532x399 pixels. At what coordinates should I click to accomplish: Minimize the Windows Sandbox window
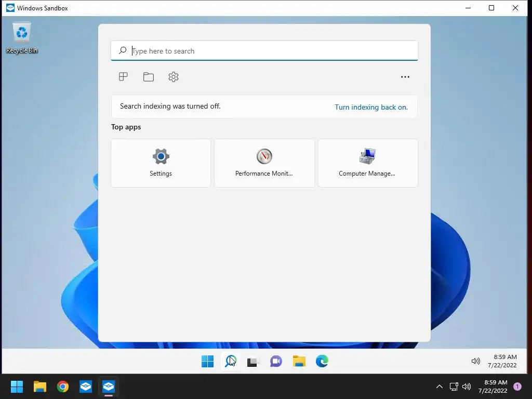click(x=468, y=8)
